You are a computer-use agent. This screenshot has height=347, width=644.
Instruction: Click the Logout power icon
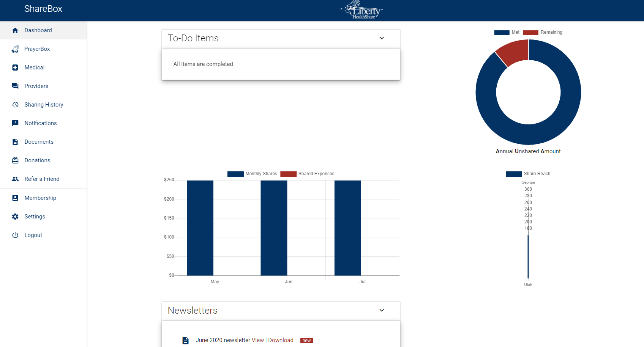click(x=15, y=235)
